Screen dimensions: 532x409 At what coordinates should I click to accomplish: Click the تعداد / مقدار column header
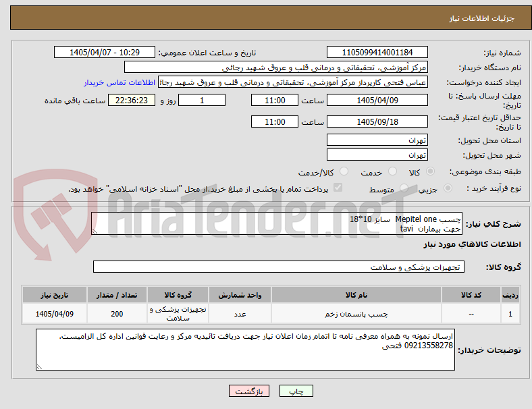[117, 295]
